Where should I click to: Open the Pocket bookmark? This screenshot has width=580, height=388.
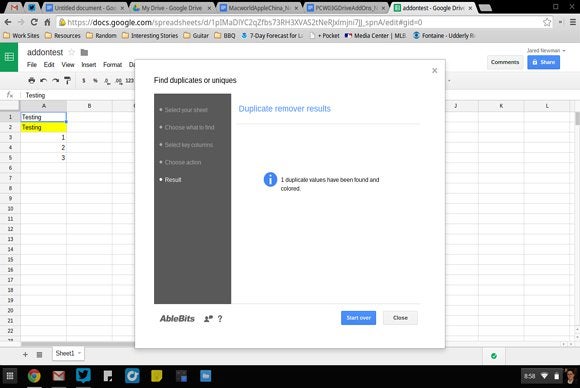coord(325,36)
